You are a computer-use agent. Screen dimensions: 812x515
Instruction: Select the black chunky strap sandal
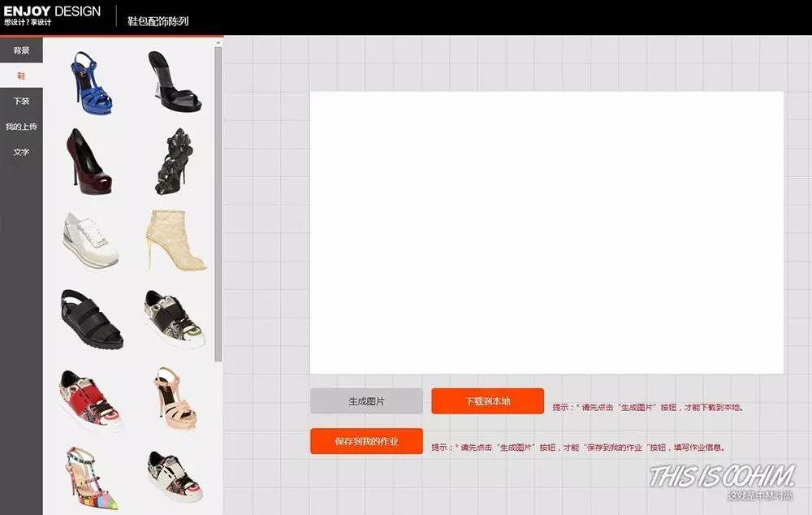pyautogui.click(x=91, y=319)
